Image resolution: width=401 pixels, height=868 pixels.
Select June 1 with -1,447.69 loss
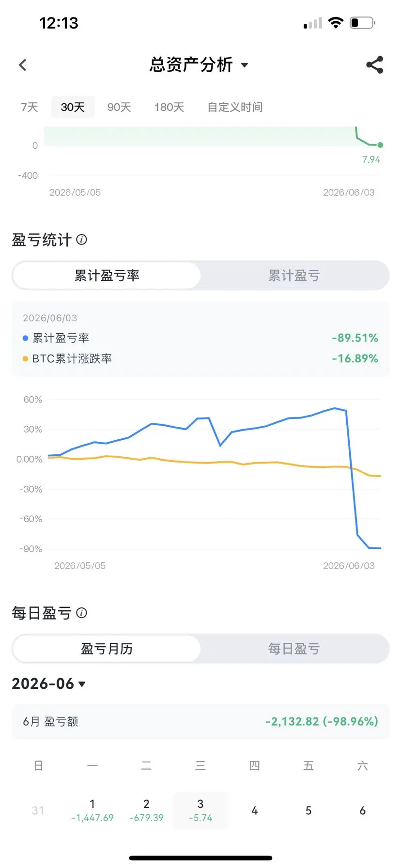(93, 810)
